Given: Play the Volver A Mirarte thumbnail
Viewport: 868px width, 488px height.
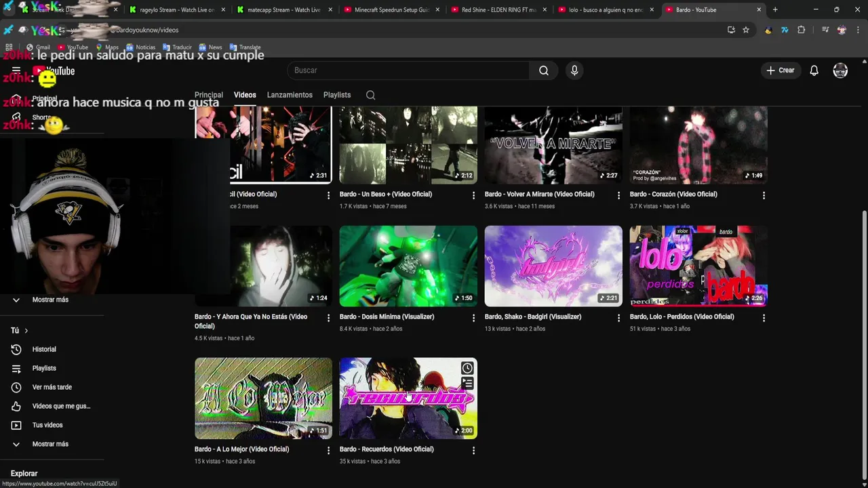Looking at the screenshot, I should coord(553,144).
